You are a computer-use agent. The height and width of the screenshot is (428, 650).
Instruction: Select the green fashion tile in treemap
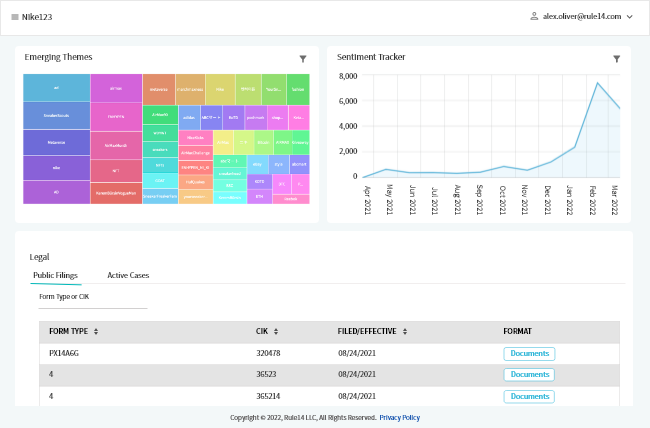point(297,88)
